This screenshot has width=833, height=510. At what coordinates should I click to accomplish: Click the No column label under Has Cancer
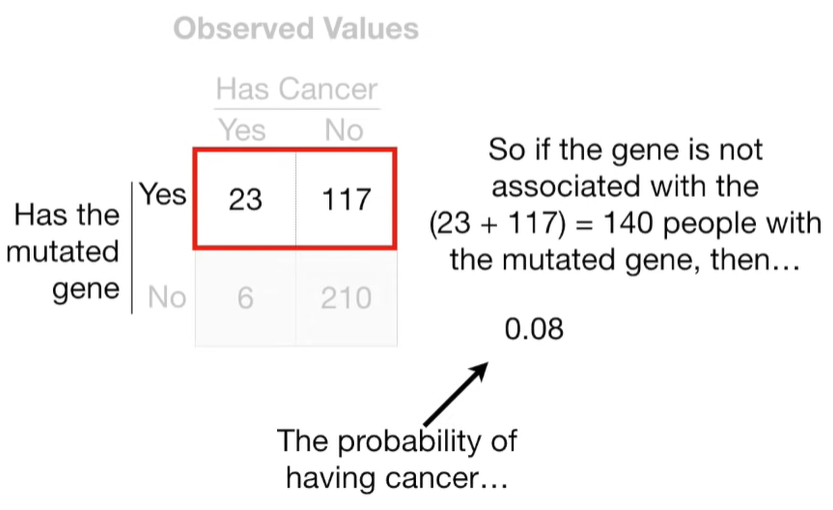344,130
